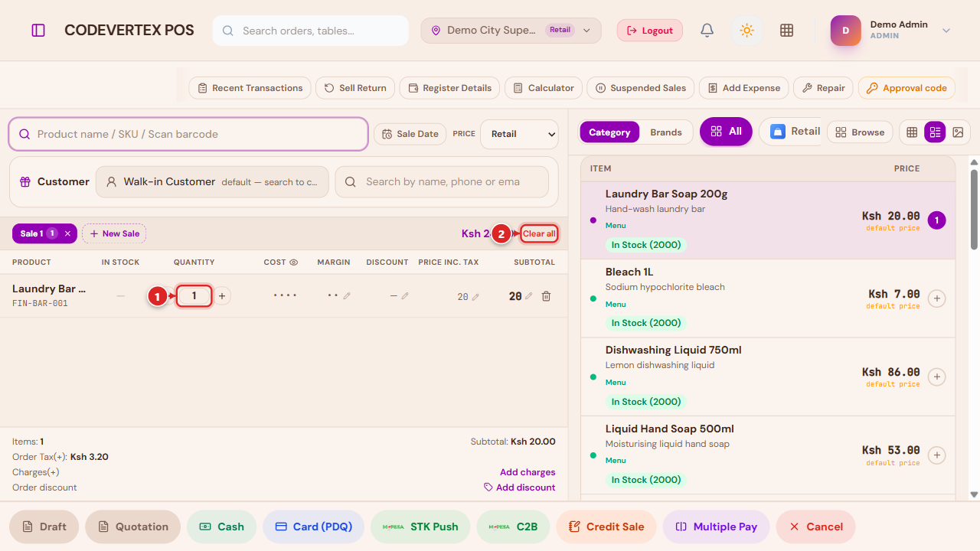Open the notifications bell
Image resolution: width=980 pixels, height=551 pixels.
(707, 31)
